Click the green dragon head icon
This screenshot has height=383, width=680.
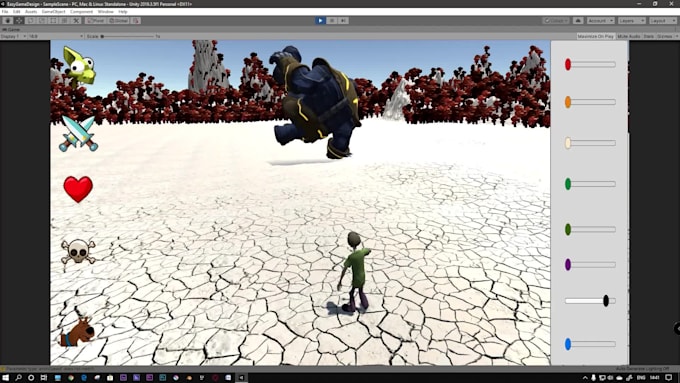[x=79, y=66]
